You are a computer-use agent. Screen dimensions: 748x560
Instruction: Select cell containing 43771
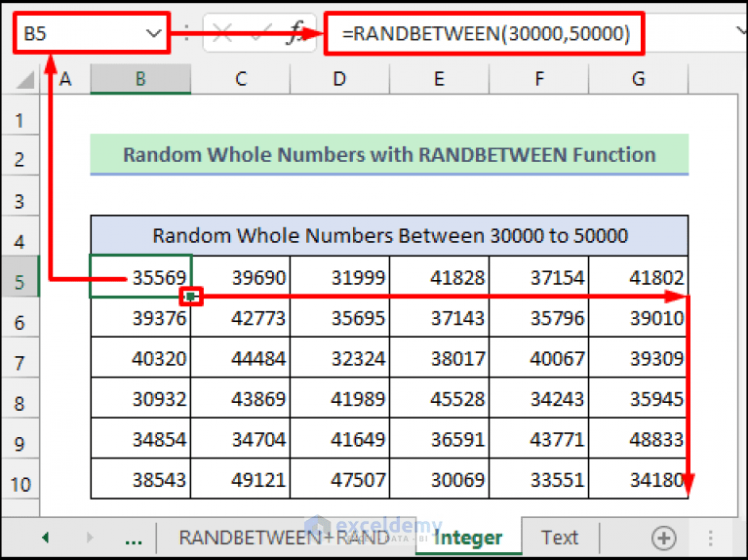pos(539,439)
